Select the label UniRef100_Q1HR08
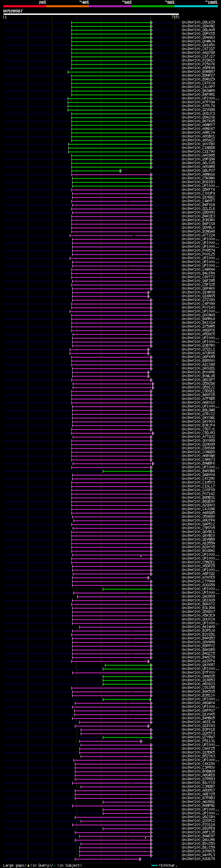 [x=198, y=292]
